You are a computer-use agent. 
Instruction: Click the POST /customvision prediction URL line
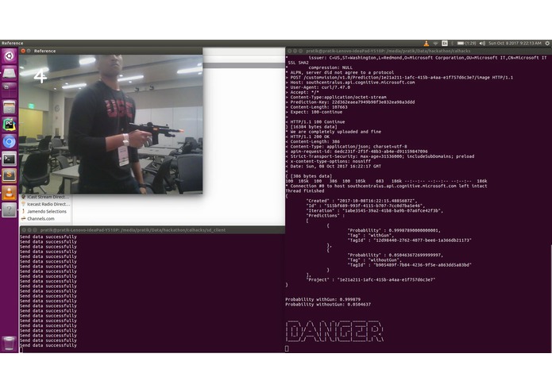coord(400,78)
